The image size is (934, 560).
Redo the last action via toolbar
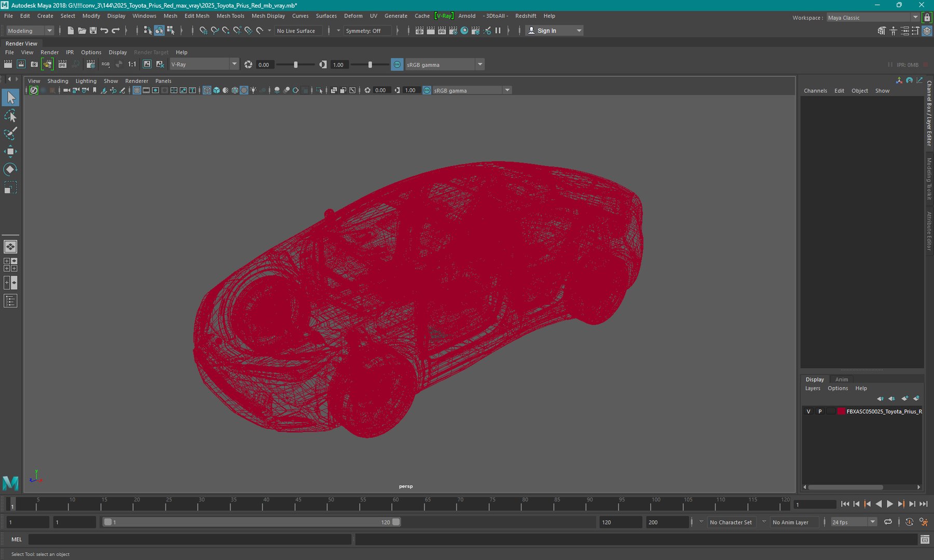point(116,31)
